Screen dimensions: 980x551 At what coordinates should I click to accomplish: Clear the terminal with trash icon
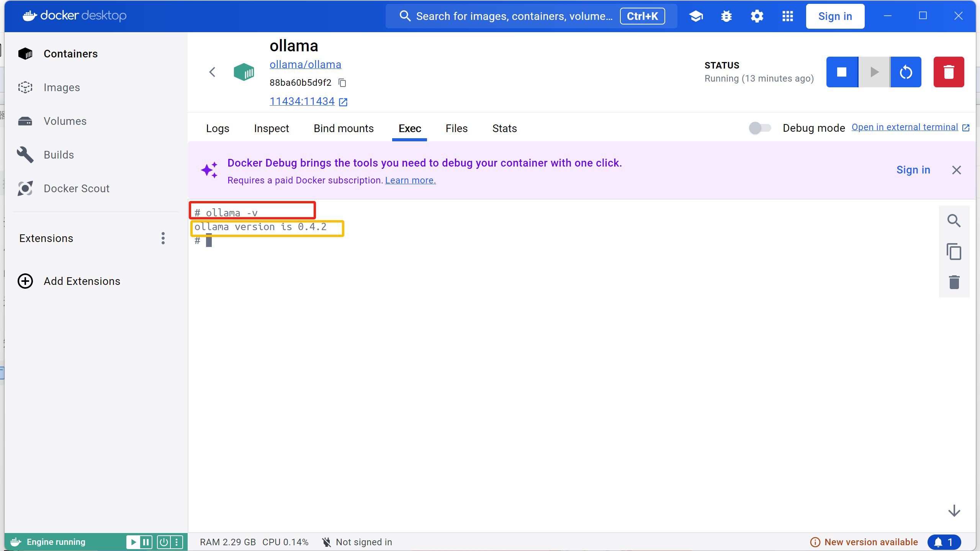[954, 282]
